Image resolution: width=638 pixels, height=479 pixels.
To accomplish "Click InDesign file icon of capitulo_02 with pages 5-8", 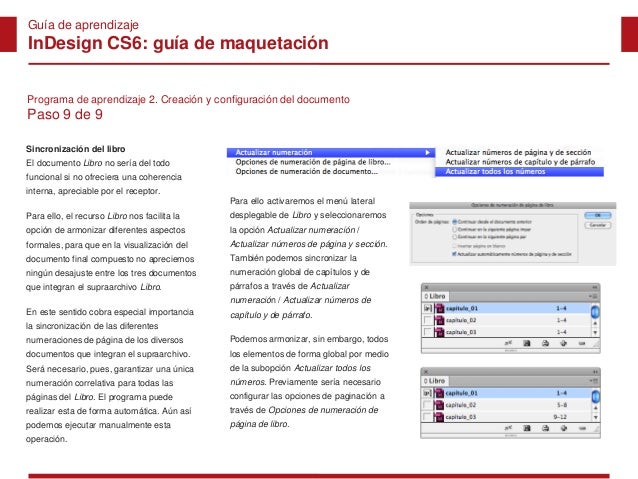I will (x=439, y=405).
